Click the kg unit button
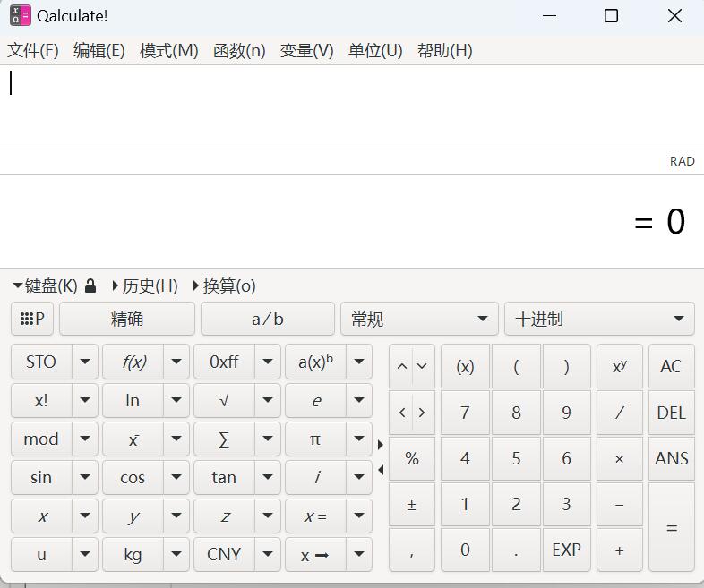Screen dimensions: 704x588 tap(133, 554)
